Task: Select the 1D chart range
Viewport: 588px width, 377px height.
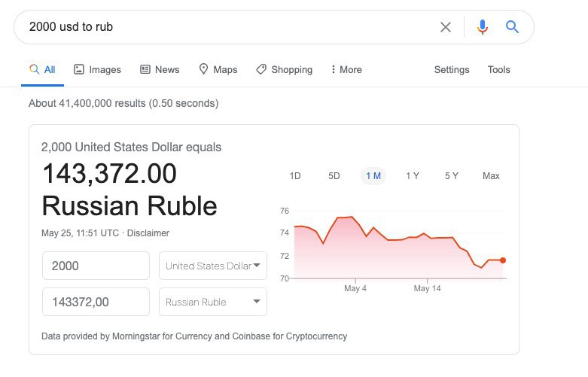Action: tap(295, 176)
